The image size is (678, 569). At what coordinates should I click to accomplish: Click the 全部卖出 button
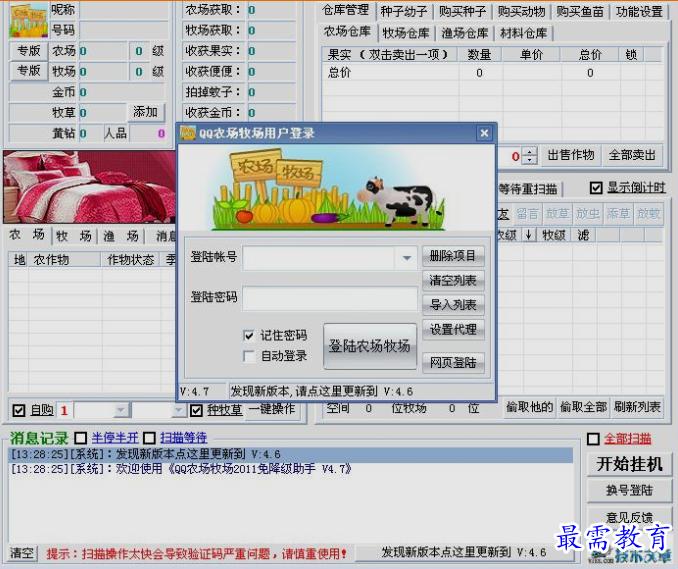click(x=632, y=155)
